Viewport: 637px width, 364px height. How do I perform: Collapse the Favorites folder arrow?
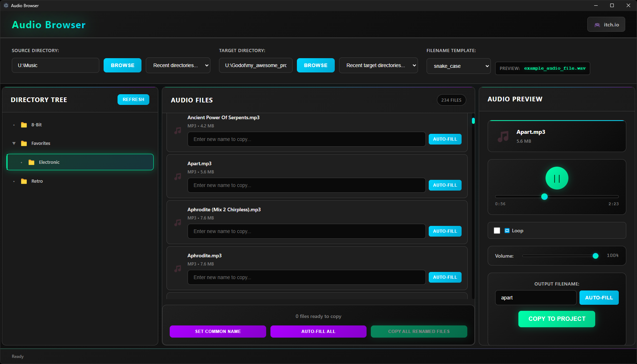(14, 143)
